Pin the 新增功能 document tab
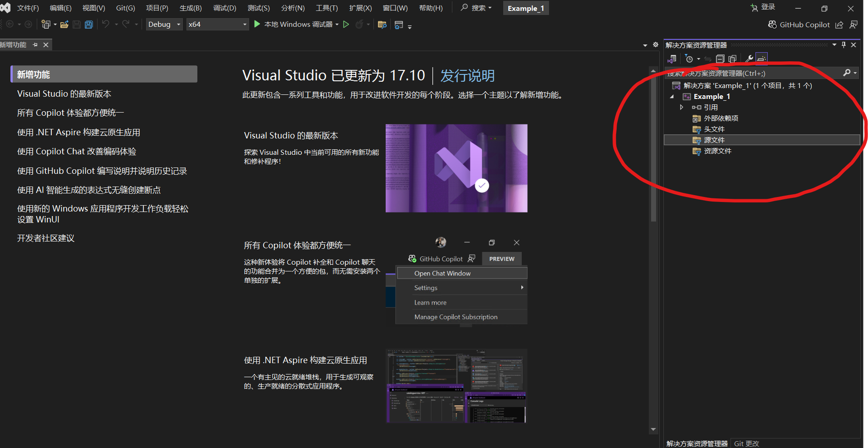The width and height of the screenshot is (868, 448). 35,44
